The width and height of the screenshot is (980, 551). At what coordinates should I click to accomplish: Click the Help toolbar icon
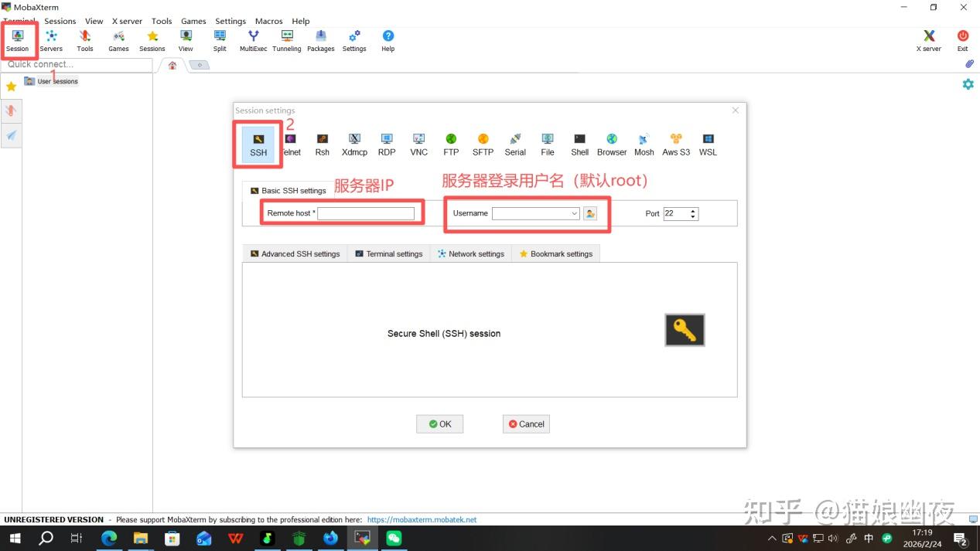(x=388, y=41)
